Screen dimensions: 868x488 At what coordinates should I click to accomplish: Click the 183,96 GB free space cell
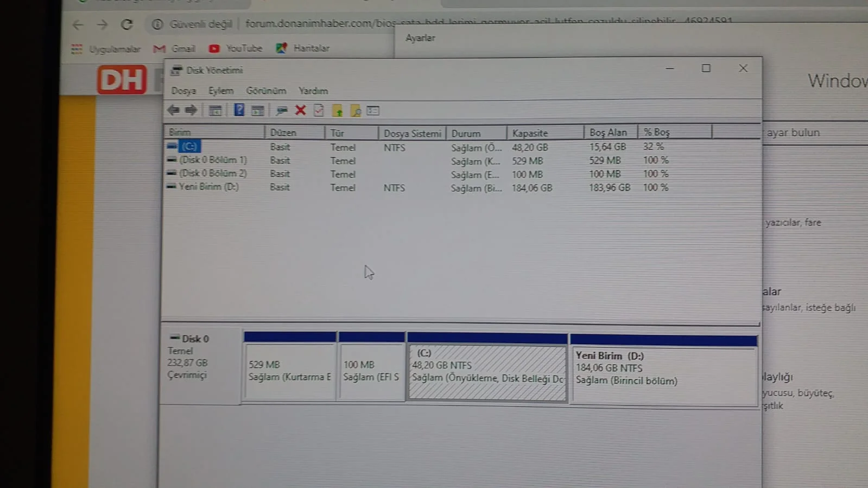(x=610, y=188)
